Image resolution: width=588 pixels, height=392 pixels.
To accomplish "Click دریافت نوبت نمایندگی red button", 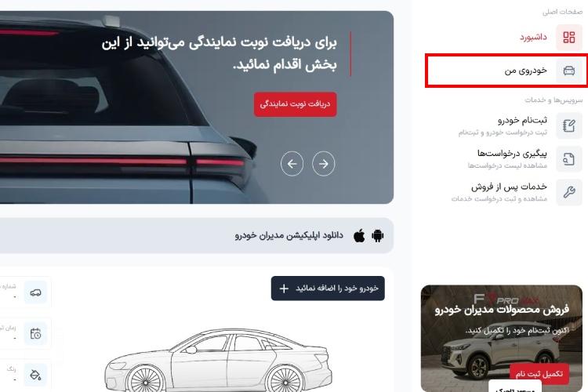I will tap(295, 104).
